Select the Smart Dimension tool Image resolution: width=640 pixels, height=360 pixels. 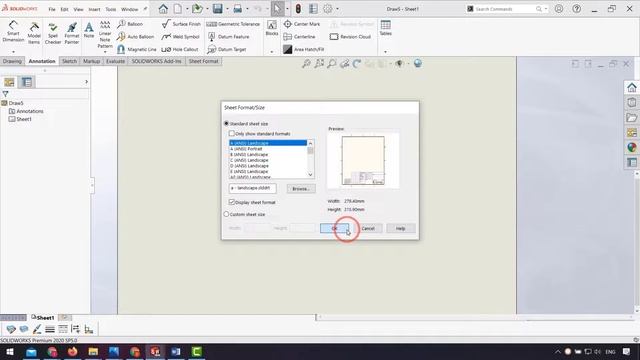click(13, 31)
